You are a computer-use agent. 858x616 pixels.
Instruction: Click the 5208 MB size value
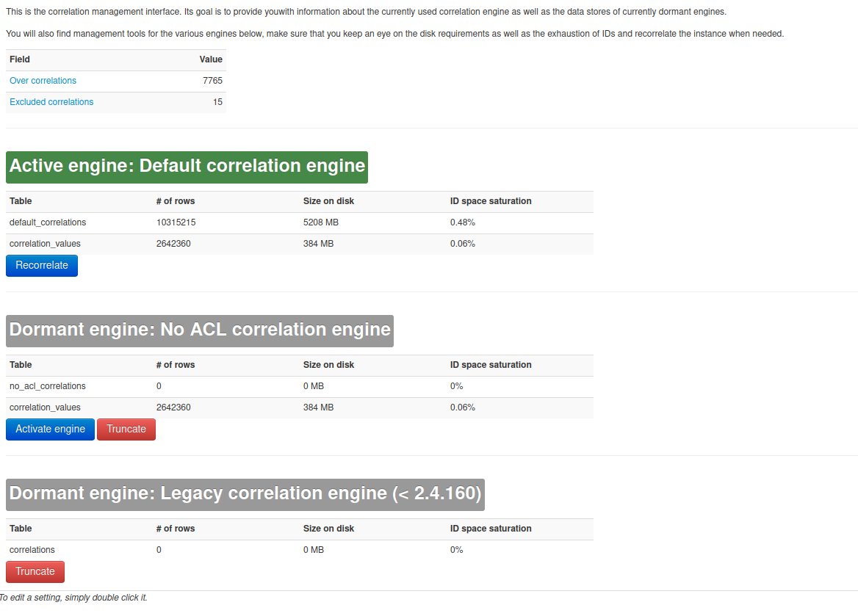point(321,222)
